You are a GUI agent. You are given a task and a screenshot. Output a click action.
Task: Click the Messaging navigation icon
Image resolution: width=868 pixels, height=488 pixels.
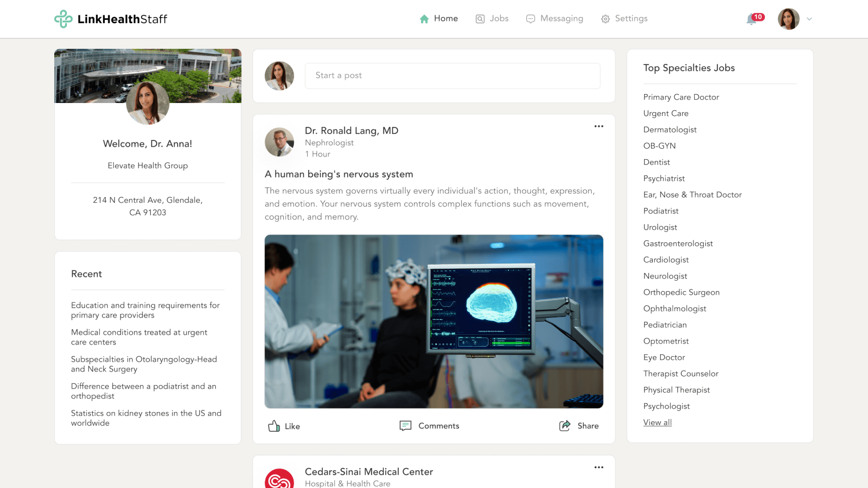(x=530, y=19)
